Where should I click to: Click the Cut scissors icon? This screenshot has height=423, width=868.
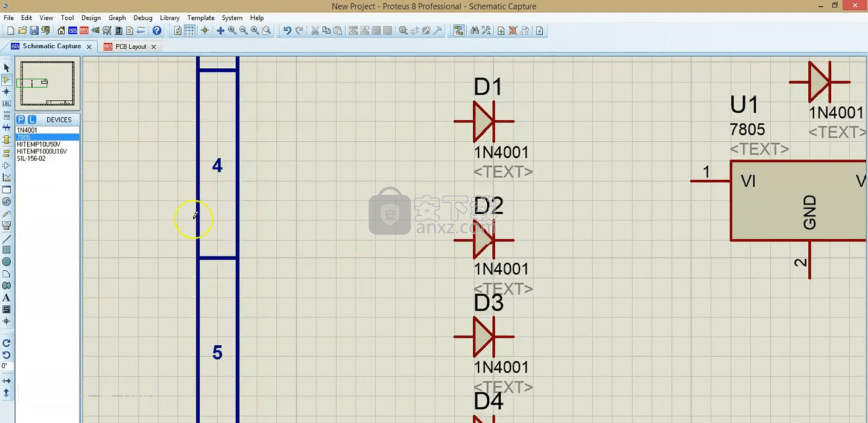[x=315, y=31]
